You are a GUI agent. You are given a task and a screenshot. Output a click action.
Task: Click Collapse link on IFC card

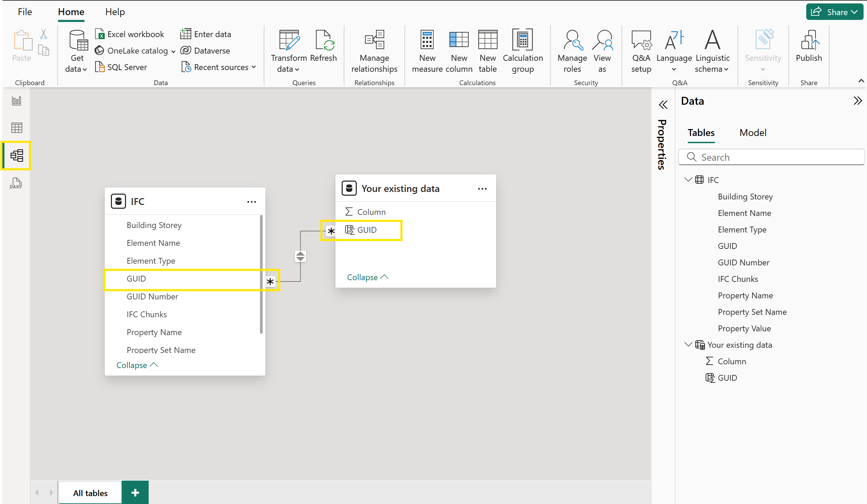pos(137,365)
